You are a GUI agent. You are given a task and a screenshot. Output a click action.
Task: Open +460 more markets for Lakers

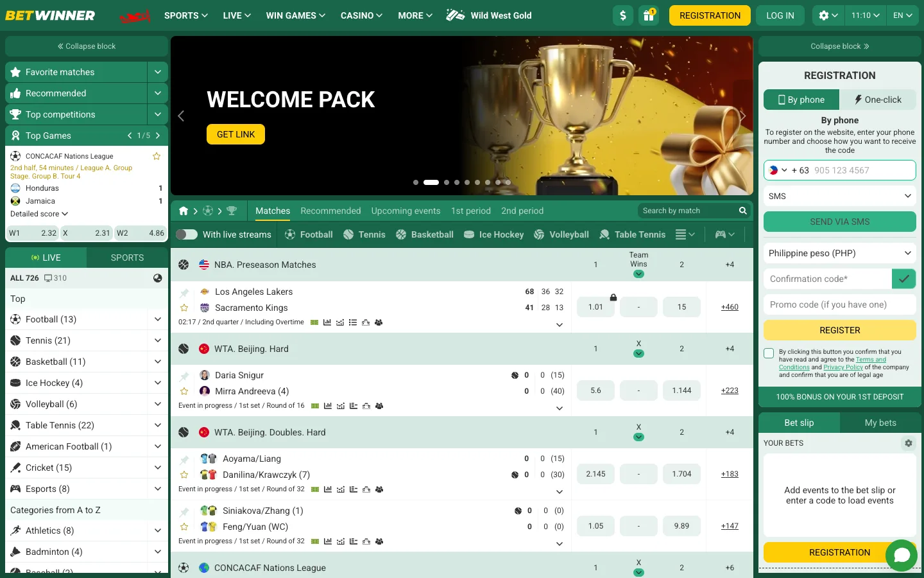(730, 307)
